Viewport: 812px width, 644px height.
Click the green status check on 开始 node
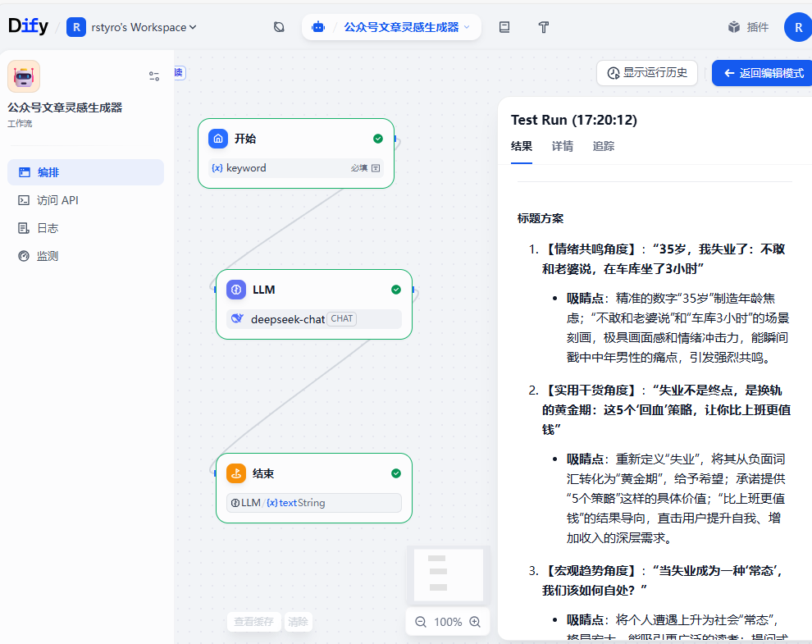(378, 139)
